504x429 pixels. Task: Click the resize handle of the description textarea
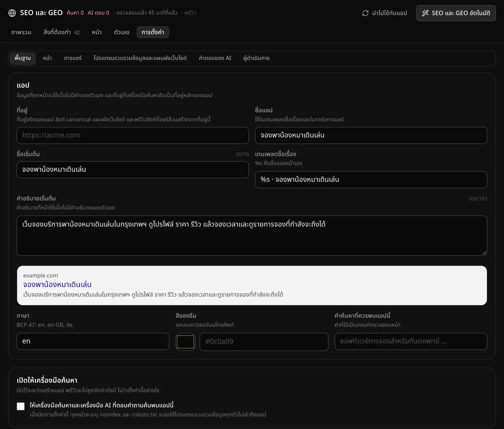point(484,253)
